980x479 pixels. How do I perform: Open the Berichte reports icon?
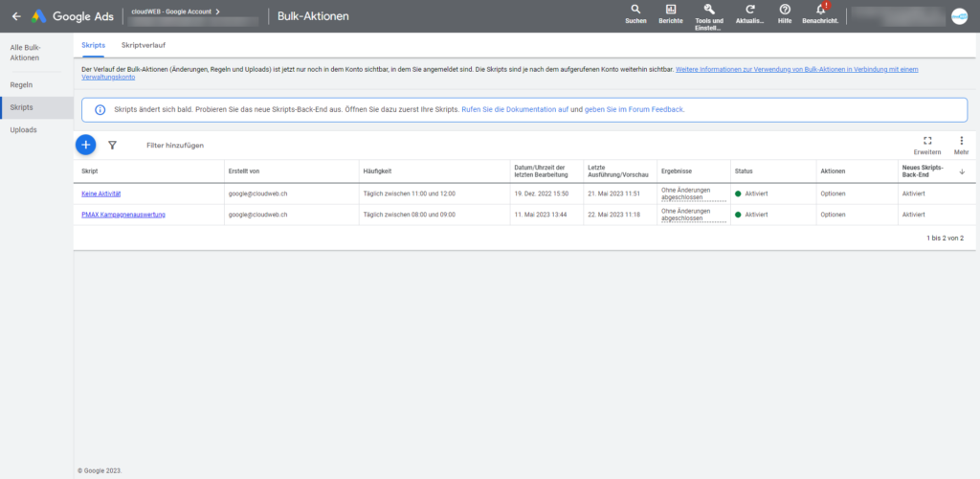pyautogui.click(x=671, y=10)
